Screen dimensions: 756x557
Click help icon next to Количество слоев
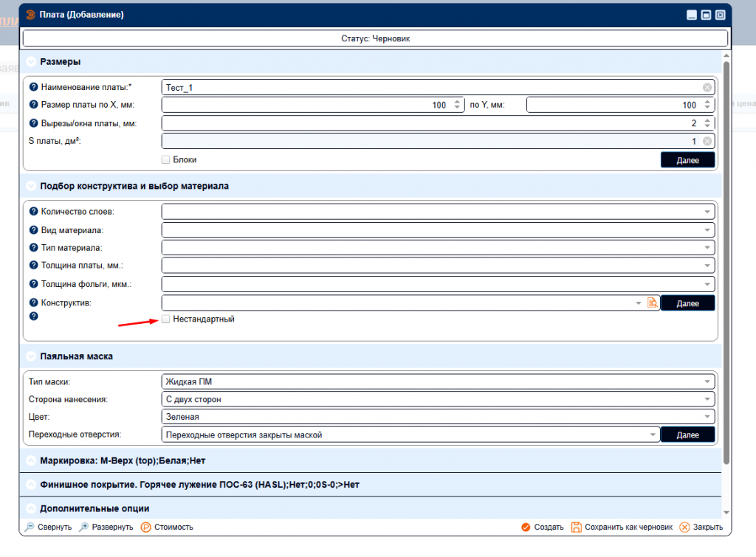point(33,212)
